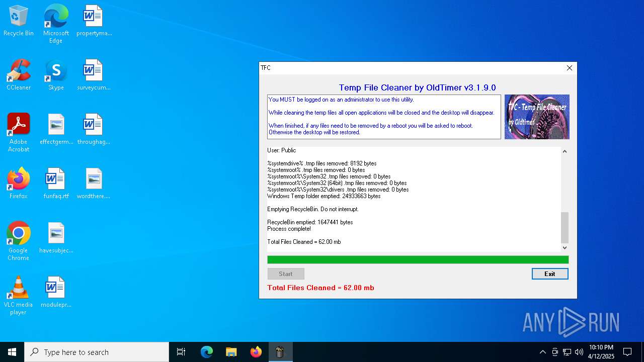Click the Type here to search box

pyautogui.click(x=97, y=352)
